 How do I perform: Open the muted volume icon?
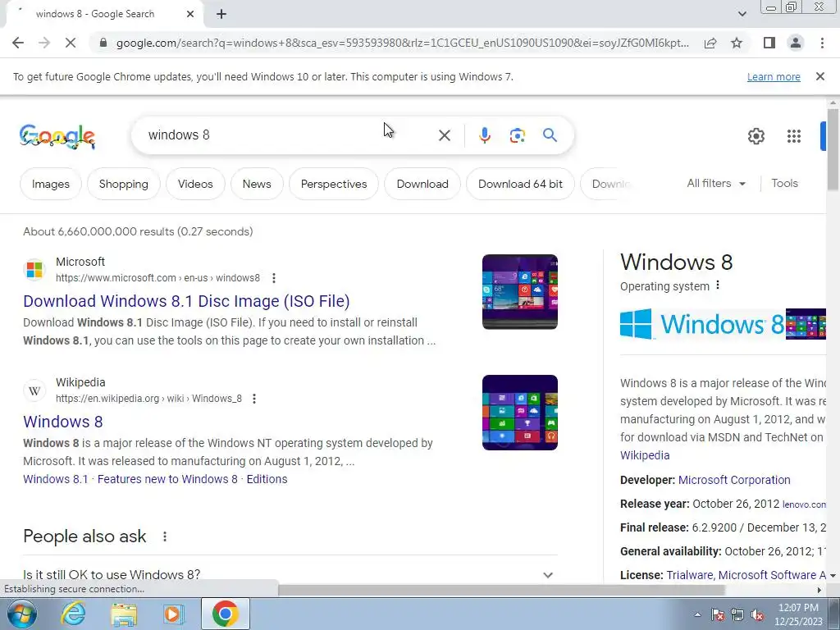[x=757, y=614]
